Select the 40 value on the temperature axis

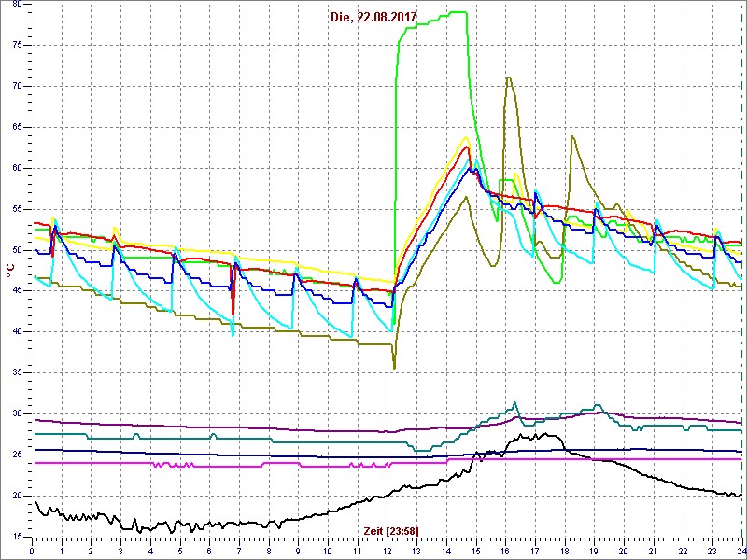(x=17, y=332)
